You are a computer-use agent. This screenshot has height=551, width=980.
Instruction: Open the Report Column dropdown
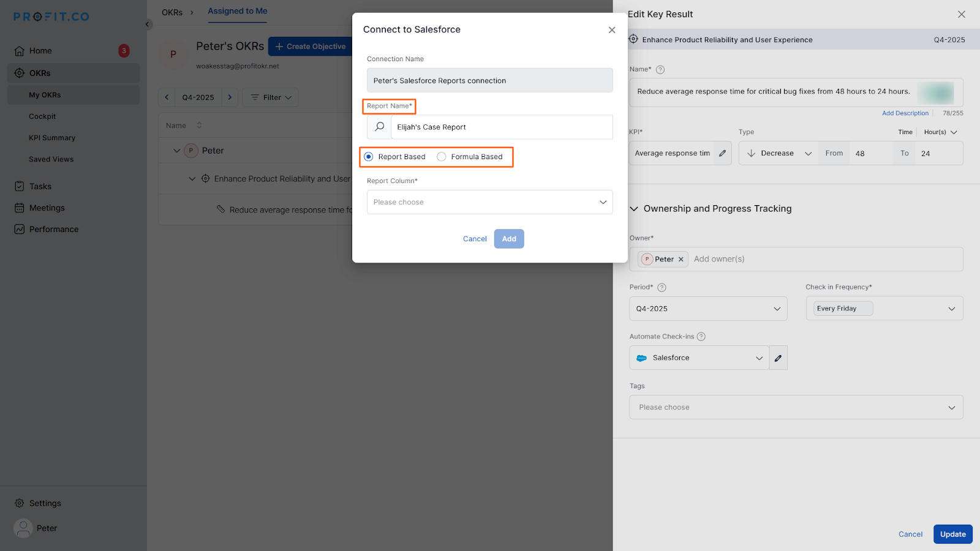pos(490,202)
